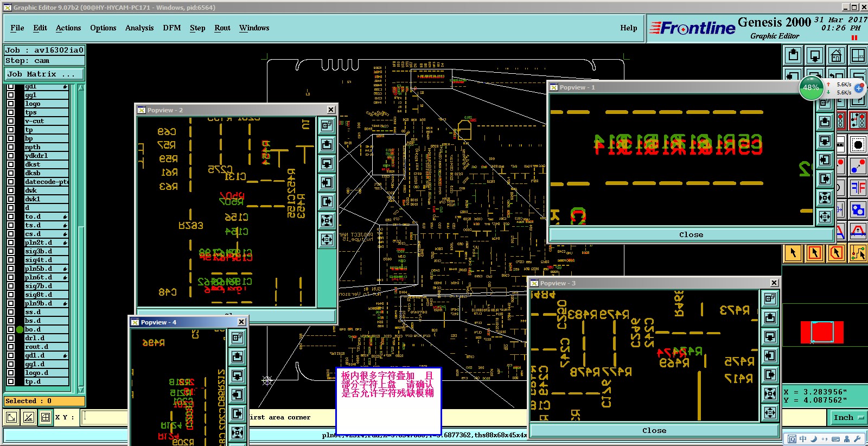
Task: Click the window pop icon in Popview 2
Action: coord(327,126)
